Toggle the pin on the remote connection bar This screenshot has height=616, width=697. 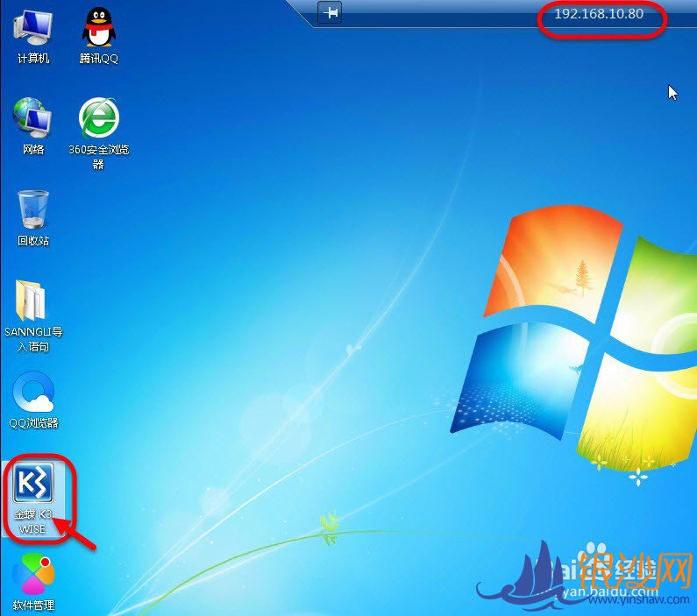coord(331,12)
